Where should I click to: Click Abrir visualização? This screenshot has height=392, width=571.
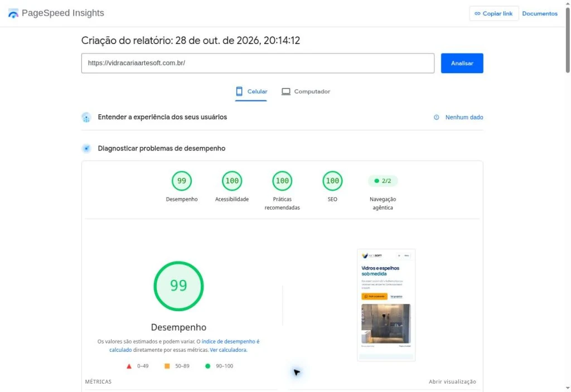pyautogui.click(x=452, y=382)
